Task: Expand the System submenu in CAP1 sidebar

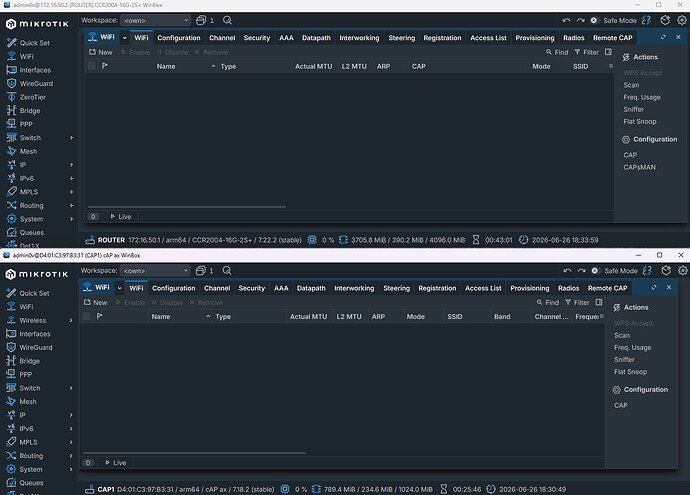Action: pos(71,469)
